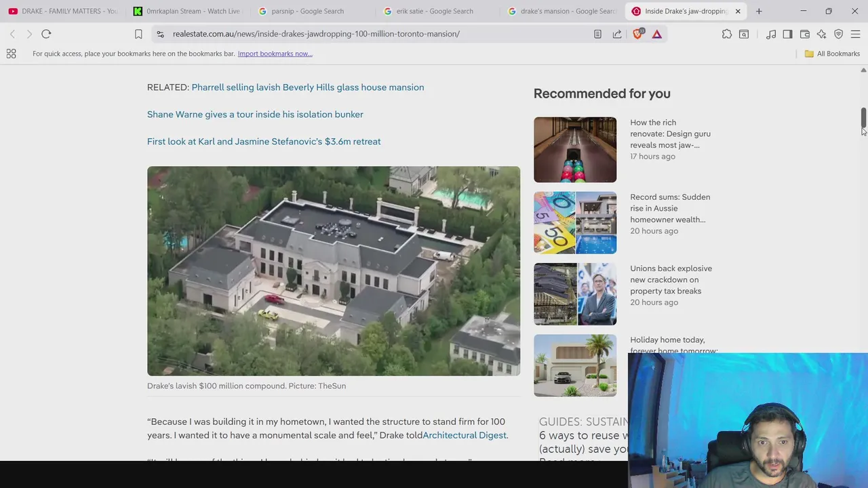Go forward using the browser forward arrow
The image size is (868, 488).
tap(29, 34)
